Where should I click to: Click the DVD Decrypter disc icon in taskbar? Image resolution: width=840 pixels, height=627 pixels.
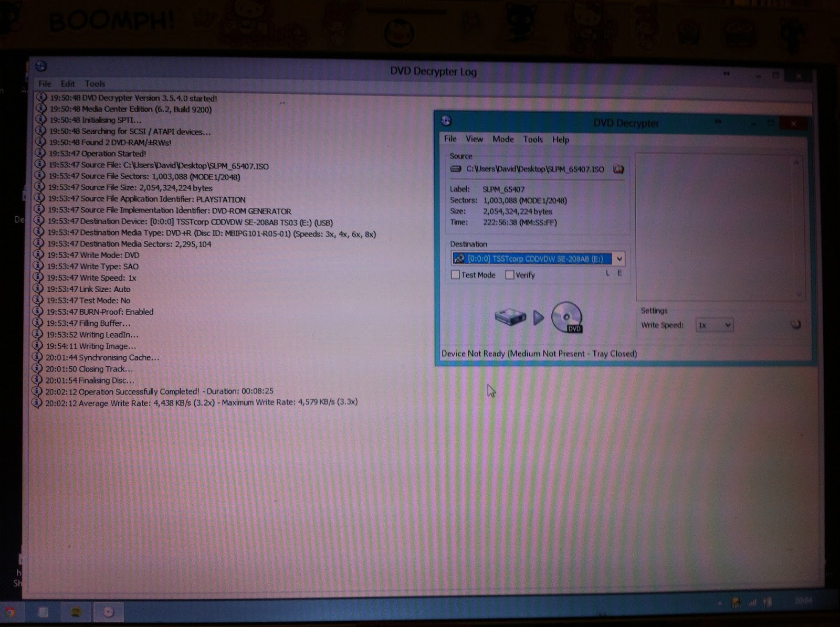[109, 612]
